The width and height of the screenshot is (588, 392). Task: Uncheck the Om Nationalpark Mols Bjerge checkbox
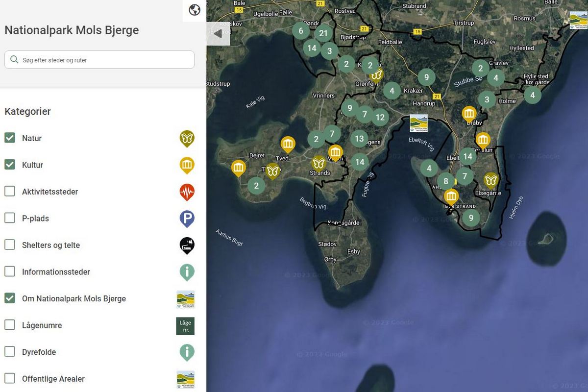[x=10, y=298]
